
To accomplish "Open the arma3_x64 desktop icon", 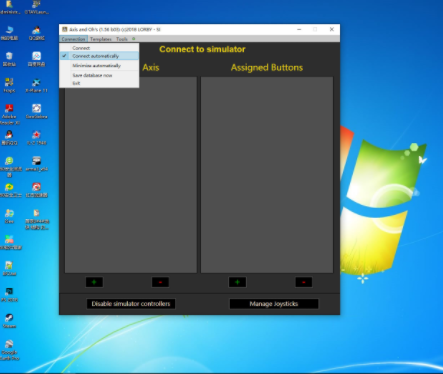I will click(x=36, y=164).
